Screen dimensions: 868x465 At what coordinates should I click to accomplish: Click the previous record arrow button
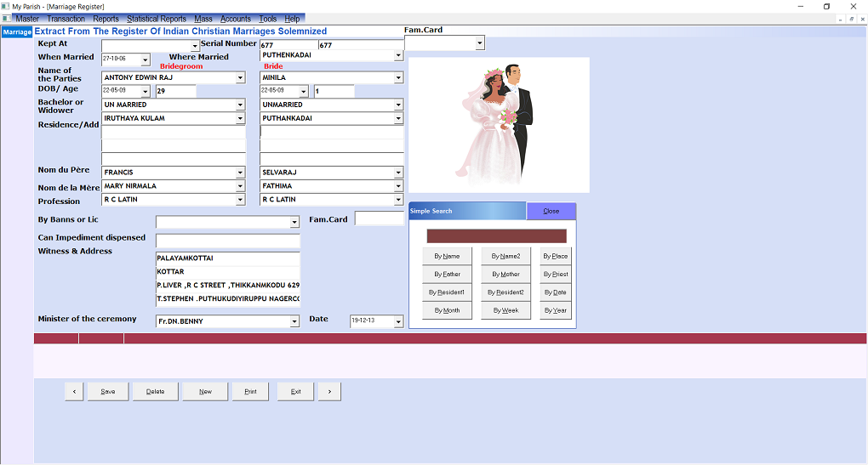(74, 391)
